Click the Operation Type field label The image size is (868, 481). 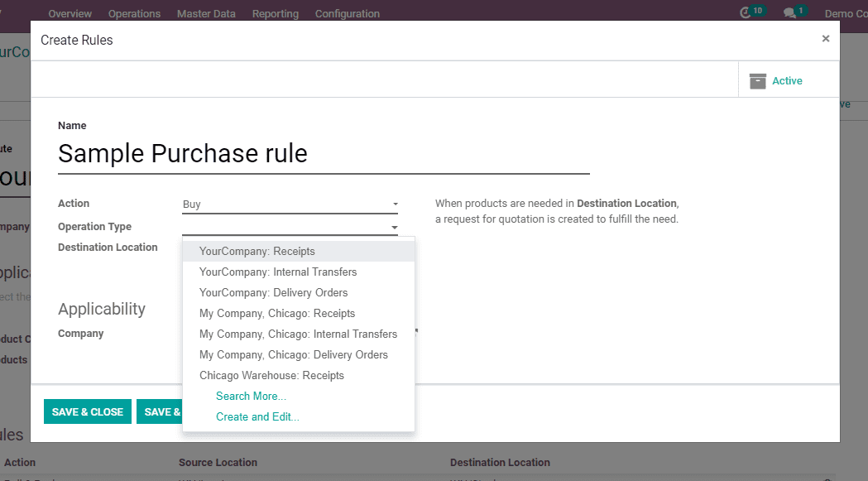pyautogui.click(x=94, y=227)
